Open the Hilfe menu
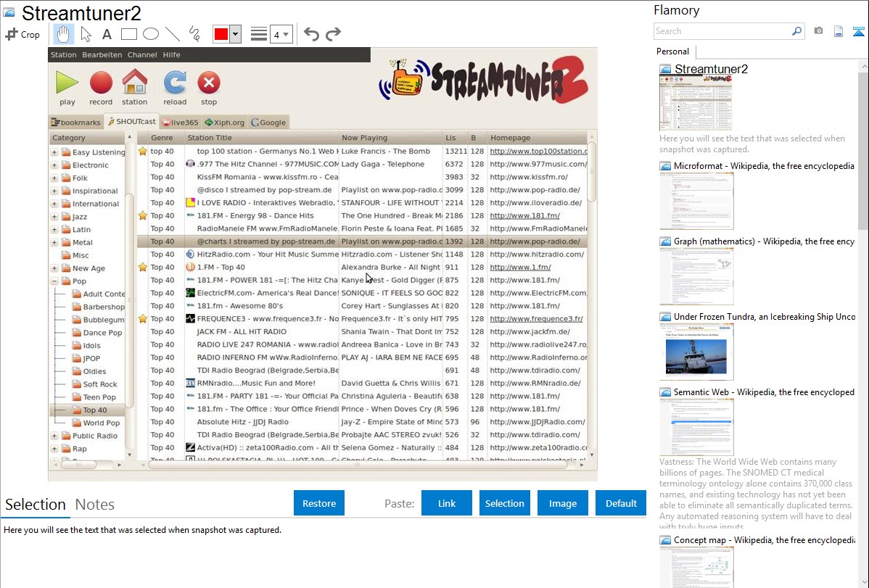The height and width of the screenshot is (588, 869). pos(171,55)
